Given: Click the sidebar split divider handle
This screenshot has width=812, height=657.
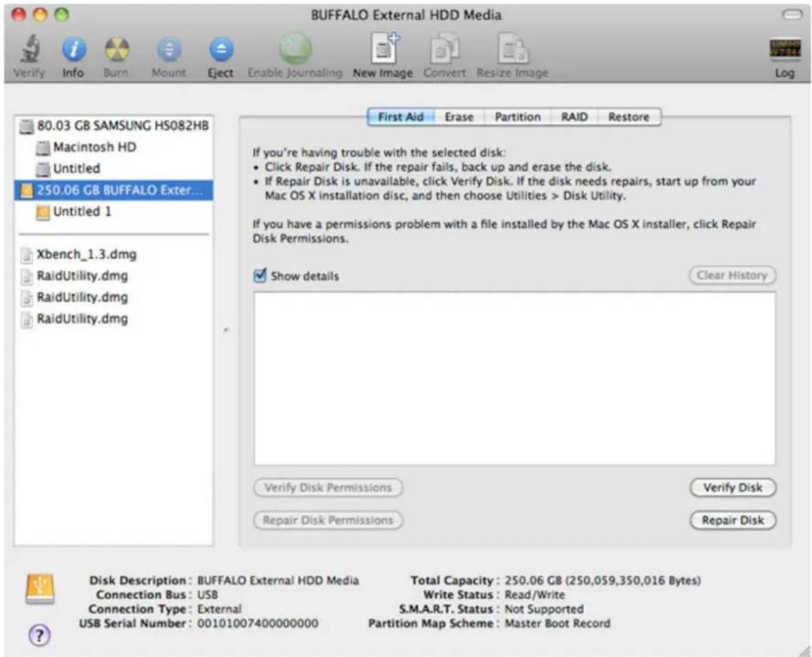Looking at the screenshot, I should coord(226,330).
